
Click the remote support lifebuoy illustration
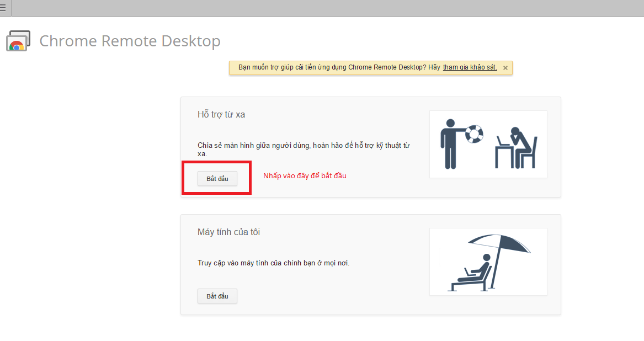488,144
